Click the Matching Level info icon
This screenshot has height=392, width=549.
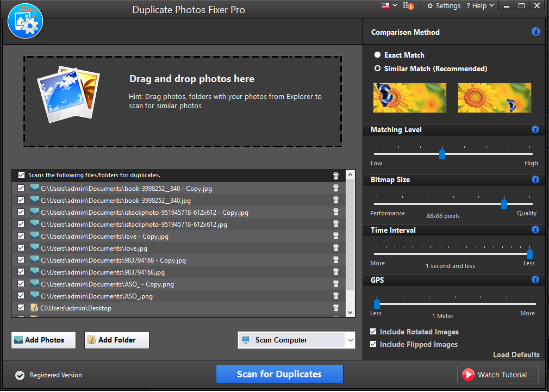tap(535, 129)
